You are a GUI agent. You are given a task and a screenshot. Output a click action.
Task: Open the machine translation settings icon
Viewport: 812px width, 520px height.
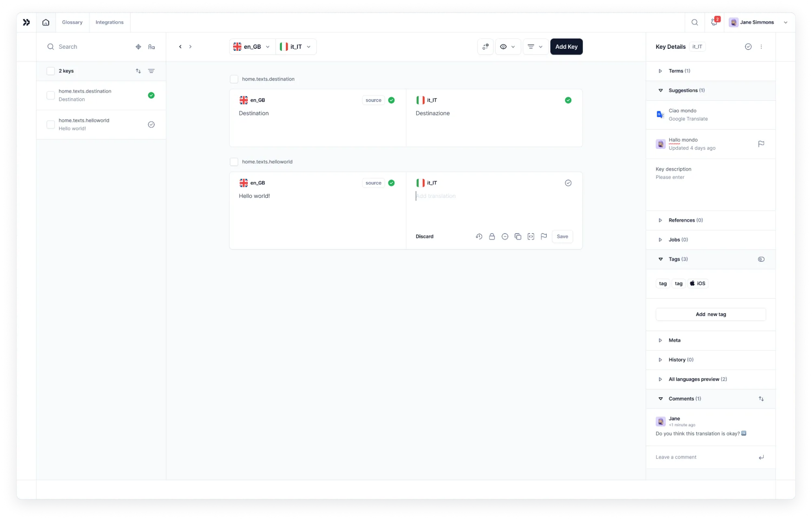point(485,46)
